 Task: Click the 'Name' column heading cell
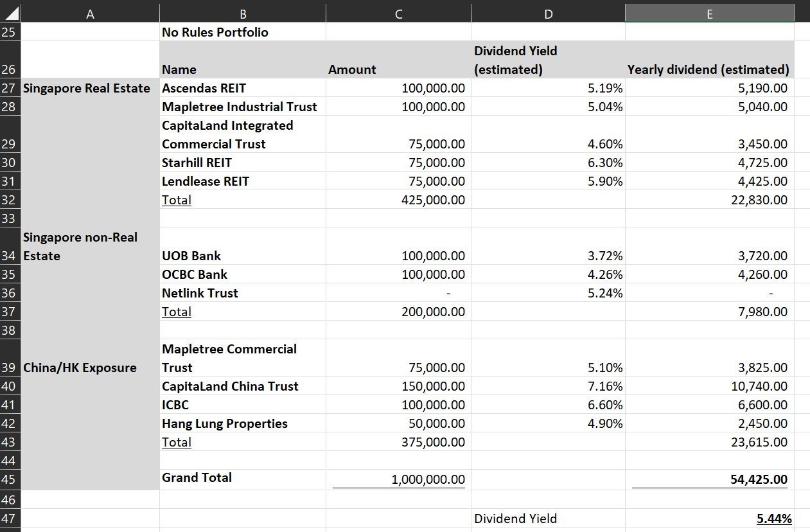(243, 60)
